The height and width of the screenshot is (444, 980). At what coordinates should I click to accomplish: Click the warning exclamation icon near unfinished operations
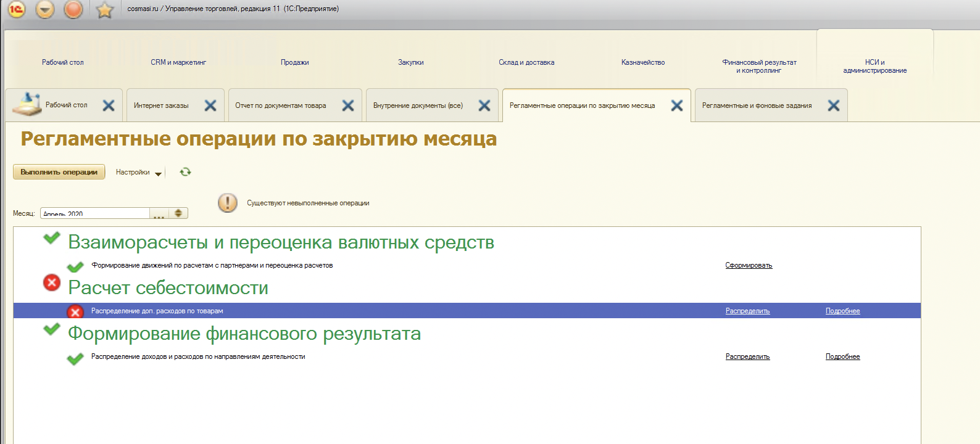[x=227, y=203]
